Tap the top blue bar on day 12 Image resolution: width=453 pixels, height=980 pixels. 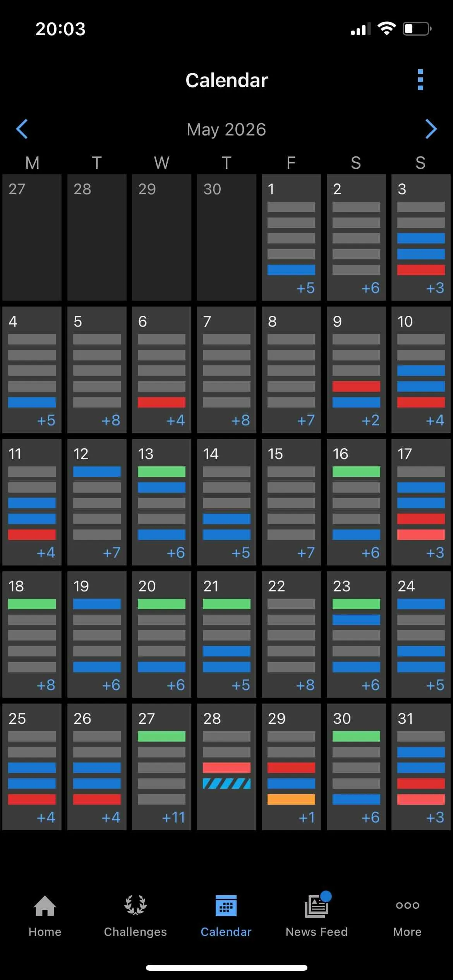pos(97,471)
